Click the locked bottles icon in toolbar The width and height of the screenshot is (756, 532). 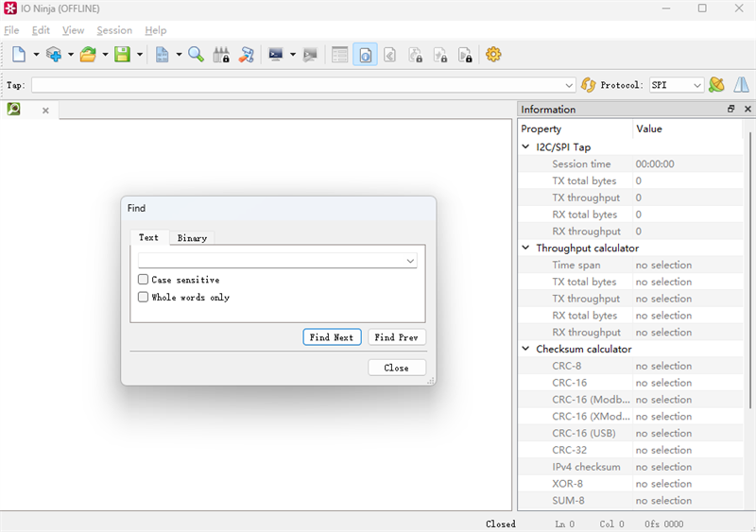pyautogui.click(x=221, y=55)
